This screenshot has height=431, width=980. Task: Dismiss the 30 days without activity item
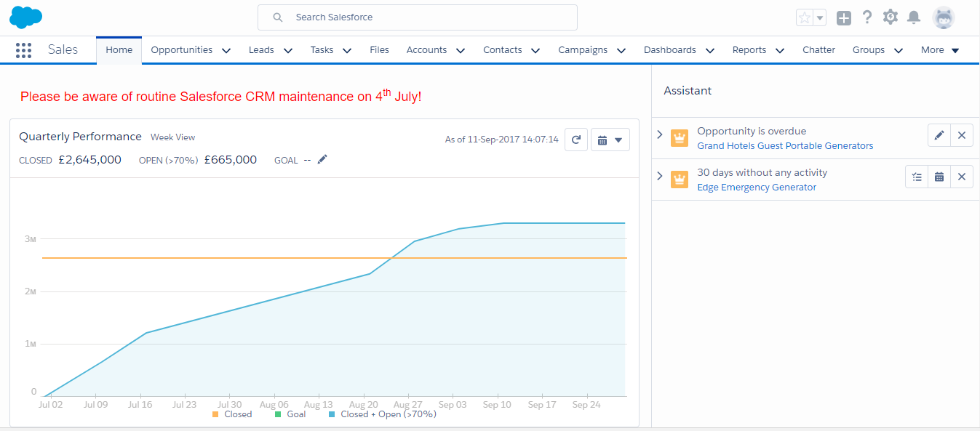pos(962,177)
